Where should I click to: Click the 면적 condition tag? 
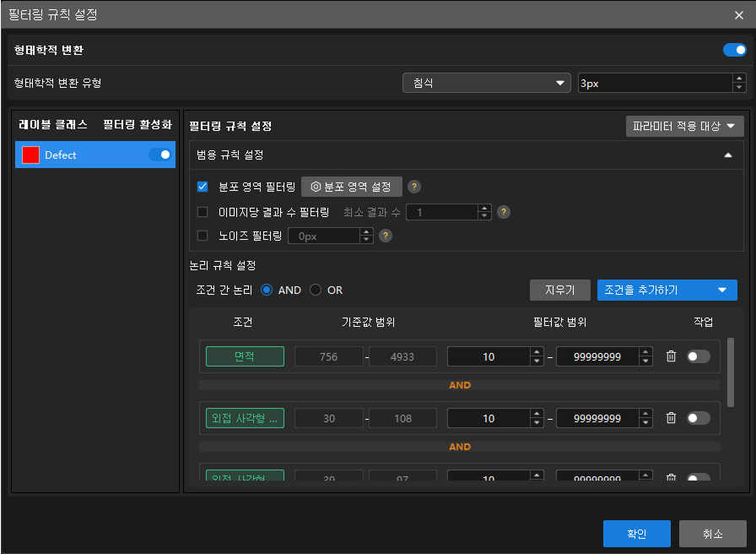point(245,356)
